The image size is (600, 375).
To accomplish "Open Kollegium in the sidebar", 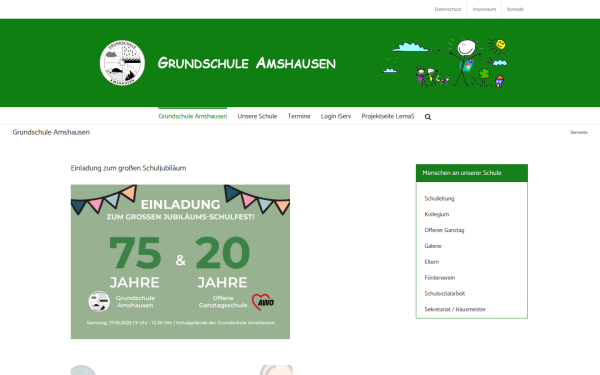I will 437,214.
